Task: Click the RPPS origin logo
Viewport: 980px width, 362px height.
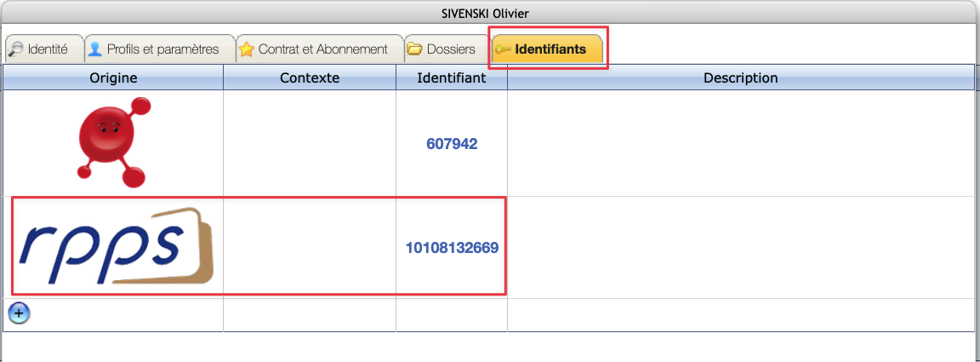Action: point(116,247)
